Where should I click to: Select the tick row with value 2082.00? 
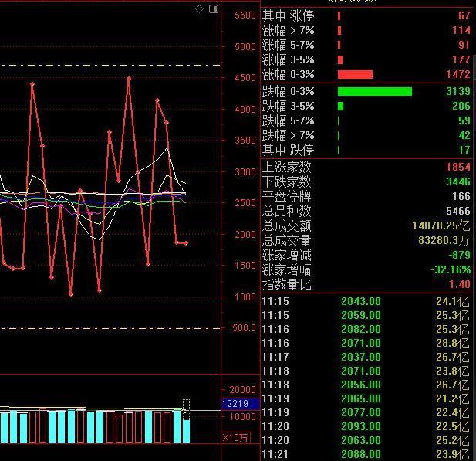366,329
